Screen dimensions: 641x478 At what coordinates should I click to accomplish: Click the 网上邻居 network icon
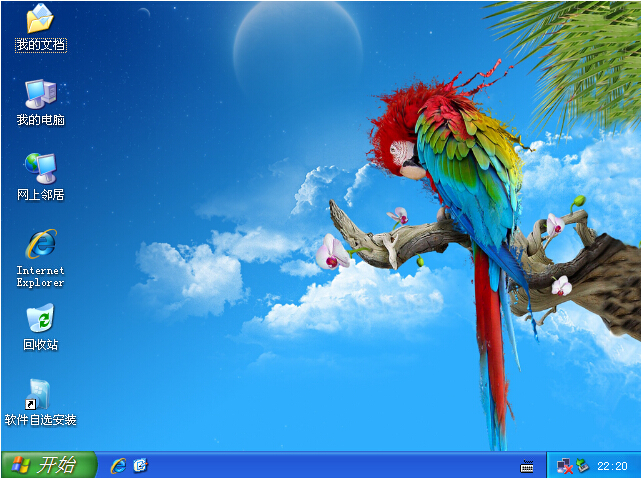click(x=40, y=167)
